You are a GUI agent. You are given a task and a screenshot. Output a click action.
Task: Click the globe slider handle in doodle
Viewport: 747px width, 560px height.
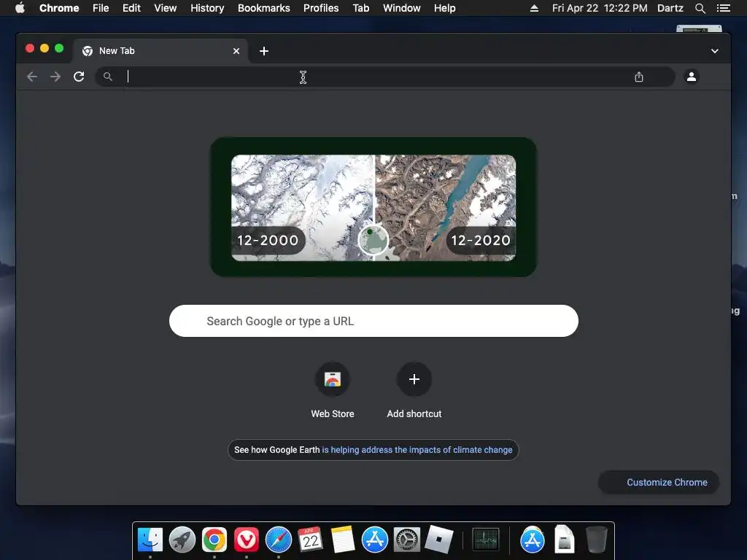tap(373, 240)
